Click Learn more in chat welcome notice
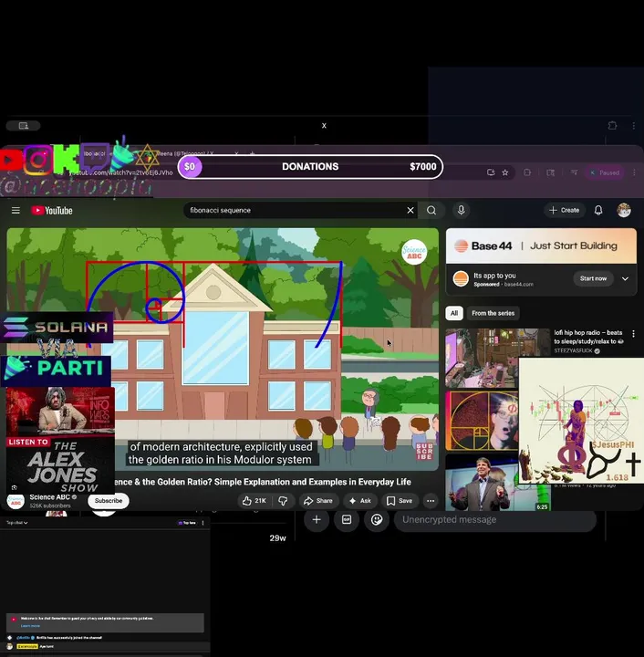Screen dimensions: 644x657 [x=30, y=626]
